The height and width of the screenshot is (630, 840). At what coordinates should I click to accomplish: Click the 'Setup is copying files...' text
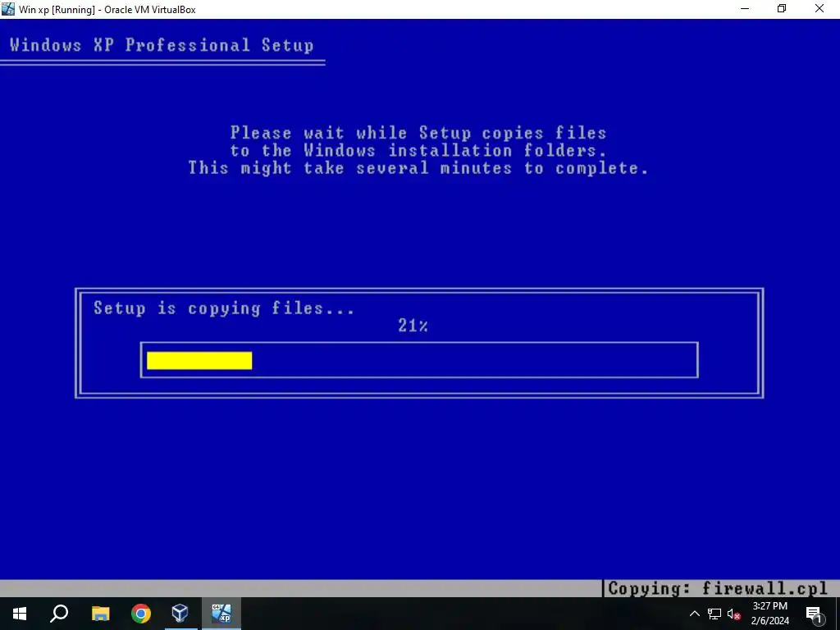click(223, 308)
